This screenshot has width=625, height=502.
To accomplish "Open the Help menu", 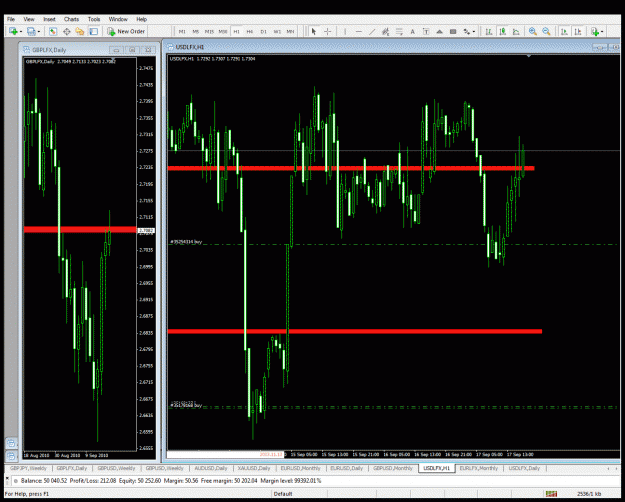I will point(142,19).
